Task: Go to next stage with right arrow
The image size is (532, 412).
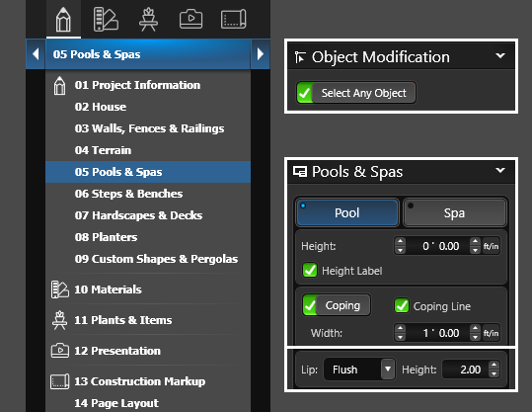Action: pos(261,54)
